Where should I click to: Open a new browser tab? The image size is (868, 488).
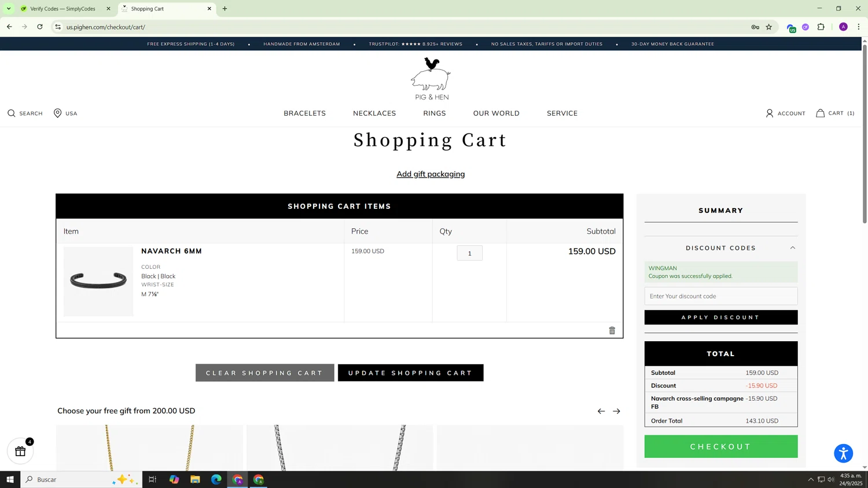[x=225, y=9]
